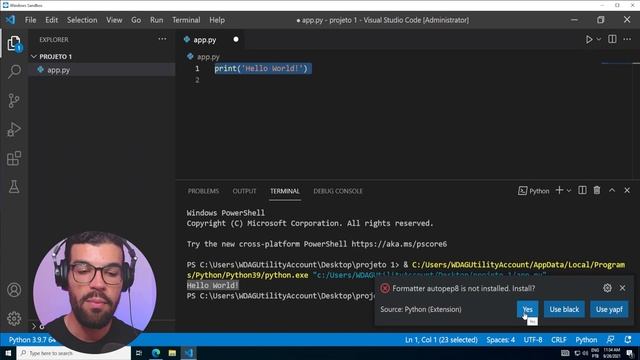Open Task View on the taskbar
The width and height of the screenshot is (640, 360).
click(139, 353)
